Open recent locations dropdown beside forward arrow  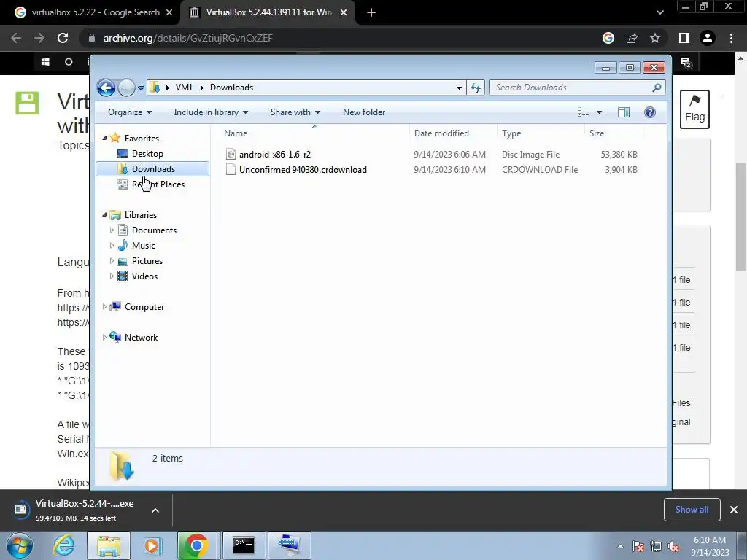tap(141, 88)
